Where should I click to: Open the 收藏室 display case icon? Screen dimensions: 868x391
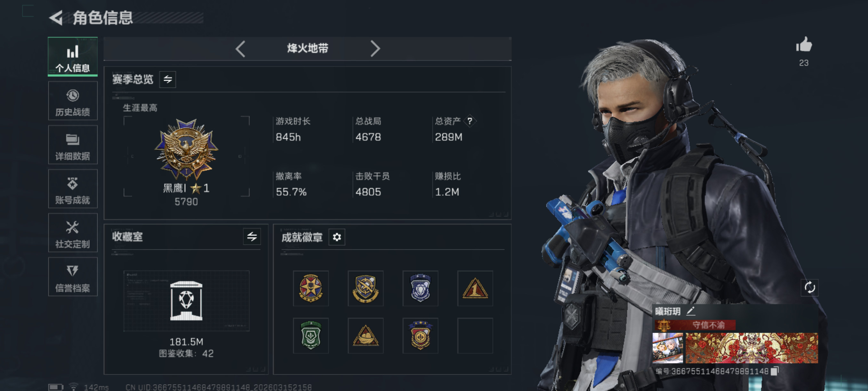[x=186, y=301]
